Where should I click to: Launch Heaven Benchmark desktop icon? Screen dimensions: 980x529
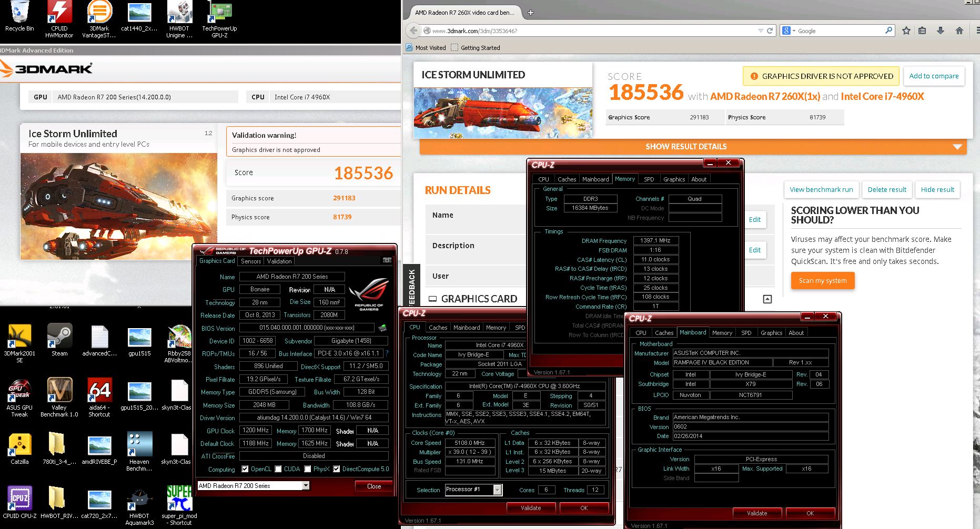click(139, 452)
